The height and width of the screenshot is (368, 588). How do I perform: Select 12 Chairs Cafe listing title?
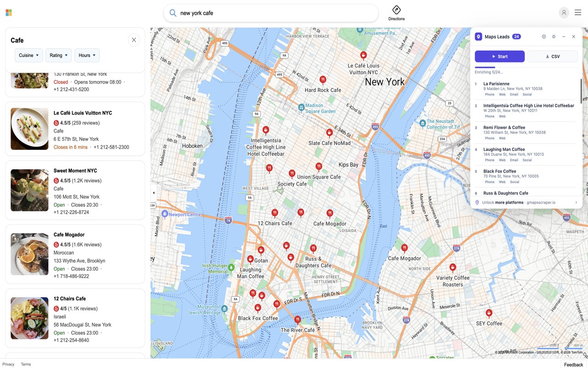(70, 299)
